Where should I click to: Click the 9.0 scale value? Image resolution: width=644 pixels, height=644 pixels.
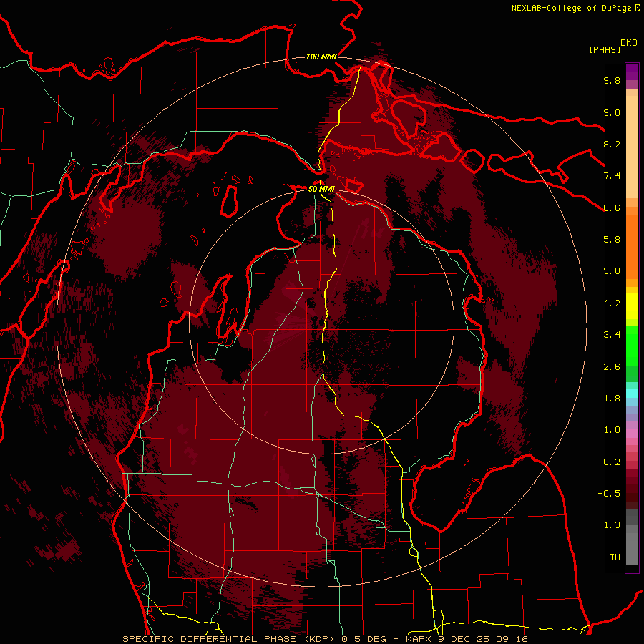pos(612,112)
